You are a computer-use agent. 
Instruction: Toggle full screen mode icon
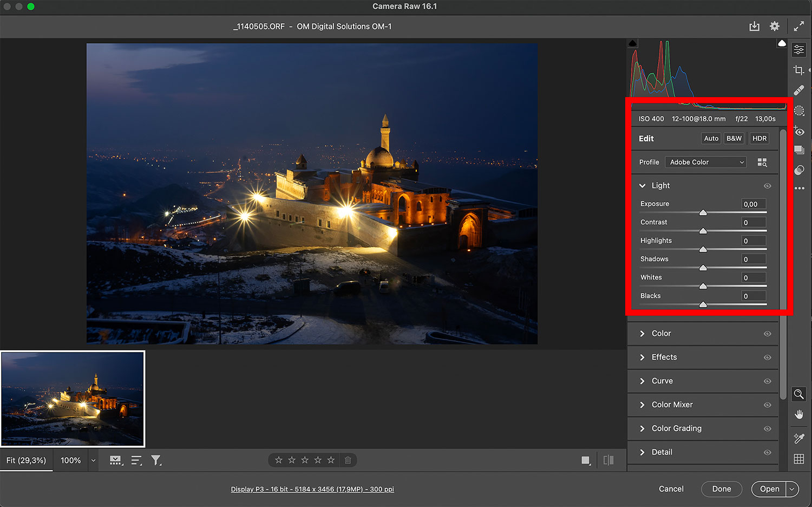click(x=798, y=27)
